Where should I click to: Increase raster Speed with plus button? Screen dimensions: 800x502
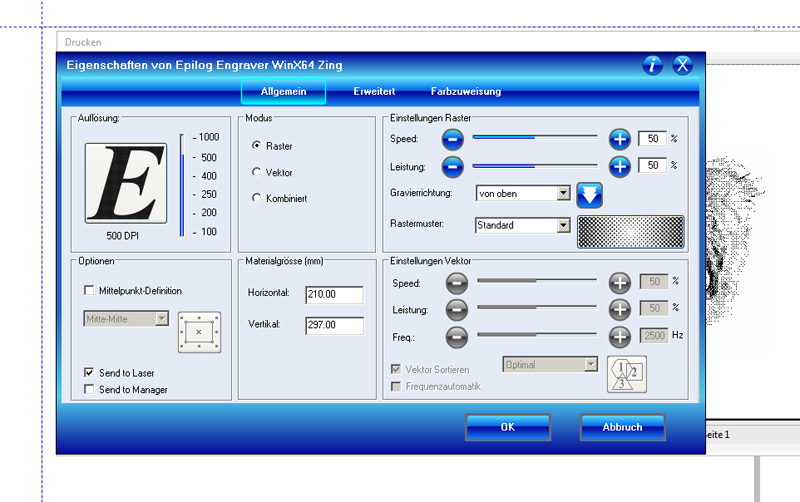point(620,139)
